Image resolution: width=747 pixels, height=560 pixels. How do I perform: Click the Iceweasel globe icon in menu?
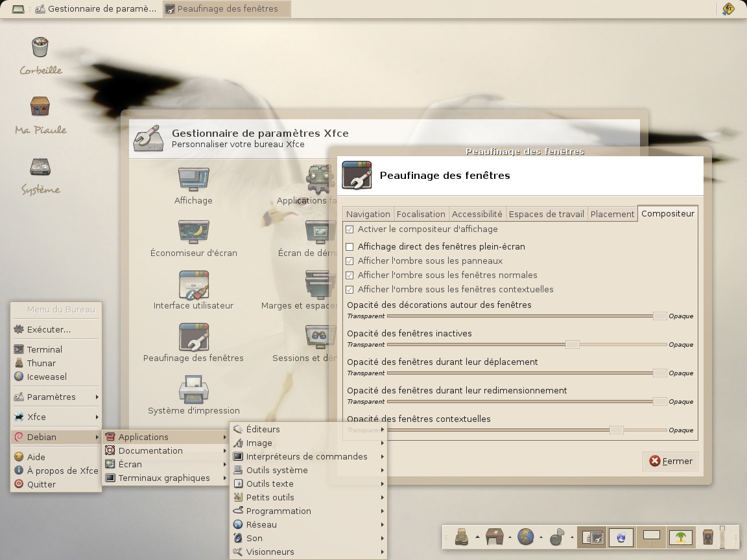[19, 376]
